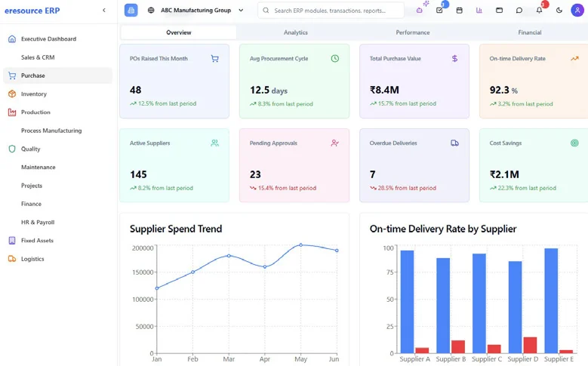Viewport: 588px width, 366px height.
Task: Expand the ABC Manufacturing Group dropdown
Action: coord(196,11)
